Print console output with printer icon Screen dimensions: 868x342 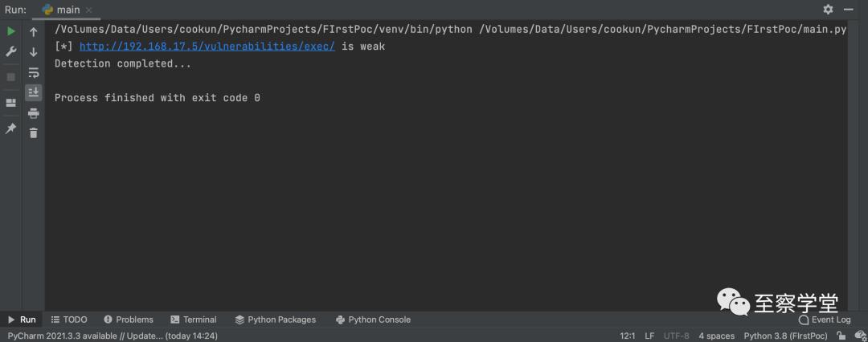[x=34, y=113]
